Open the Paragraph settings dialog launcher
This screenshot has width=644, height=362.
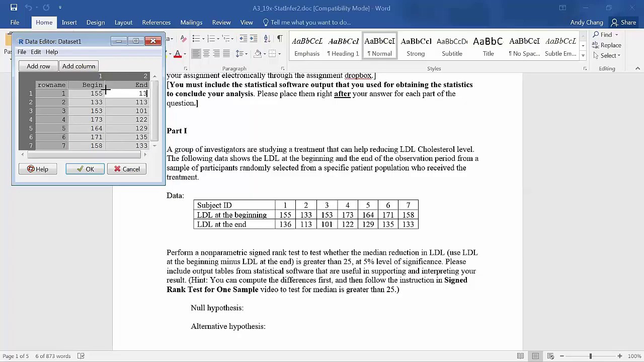pos(283,68)
